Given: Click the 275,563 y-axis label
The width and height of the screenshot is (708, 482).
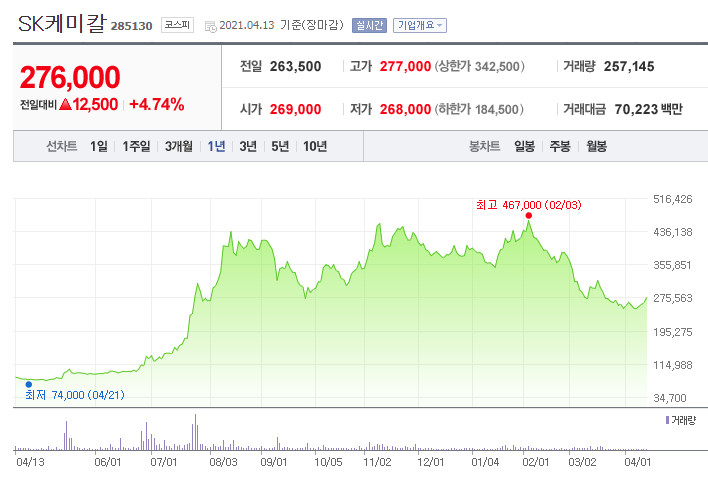Looking at the screenshot, I should pyautogui.click(x=672, y=298).
